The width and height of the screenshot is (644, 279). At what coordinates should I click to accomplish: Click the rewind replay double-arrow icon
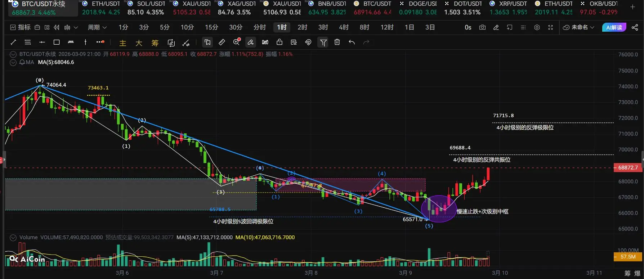[x=57, y=27]
